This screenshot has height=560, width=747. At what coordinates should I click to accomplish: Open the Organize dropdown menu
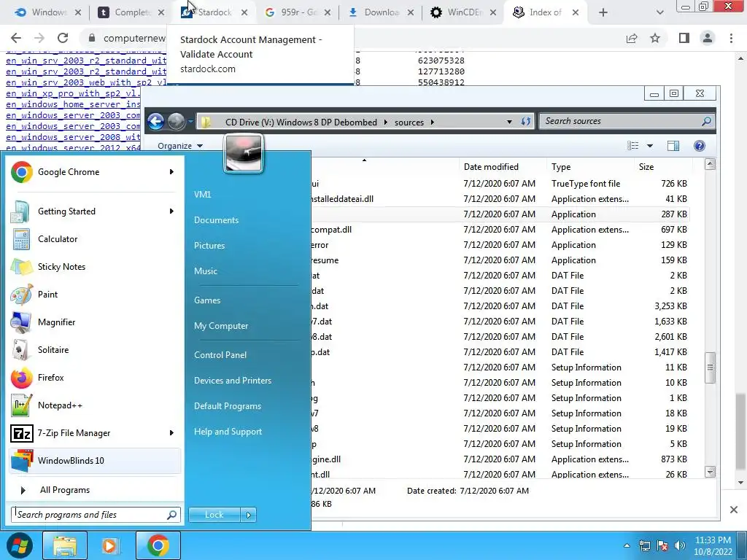pos(180,146)
